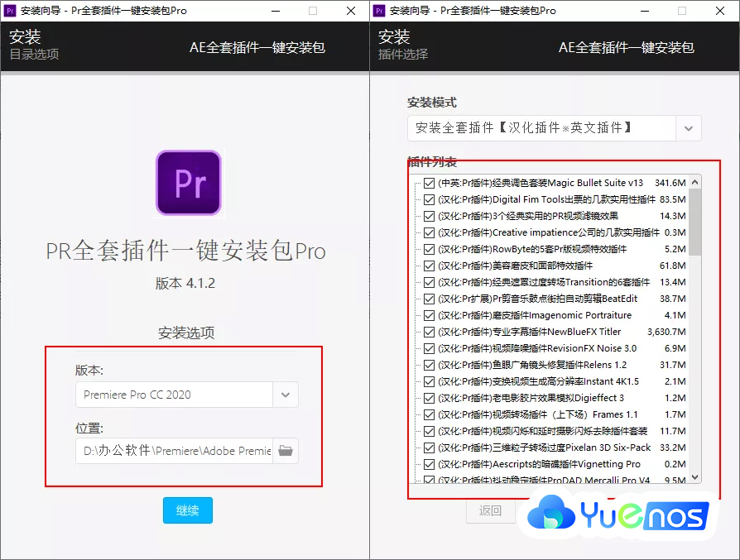Toggle the Vignetting Pro plugin checkbox
The image size is (740, 560).
click(429, 464)
